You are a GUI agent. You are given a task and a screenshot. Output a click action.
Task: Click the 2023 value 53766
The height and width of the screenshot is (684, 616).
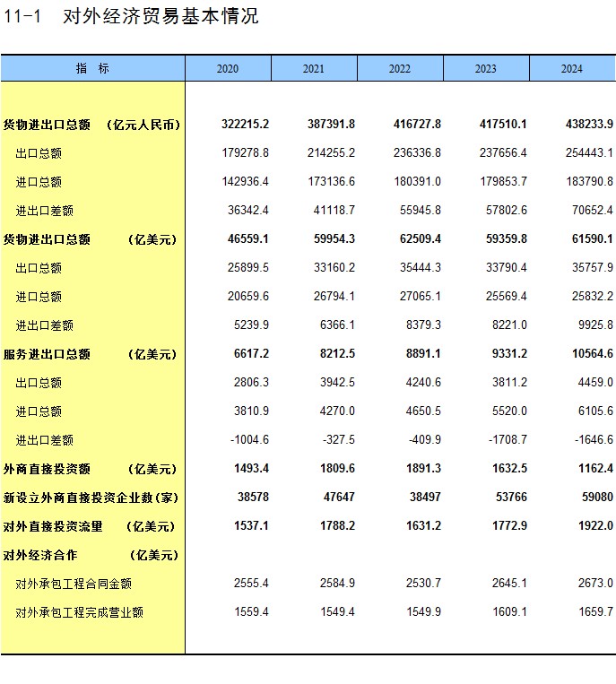508,498
